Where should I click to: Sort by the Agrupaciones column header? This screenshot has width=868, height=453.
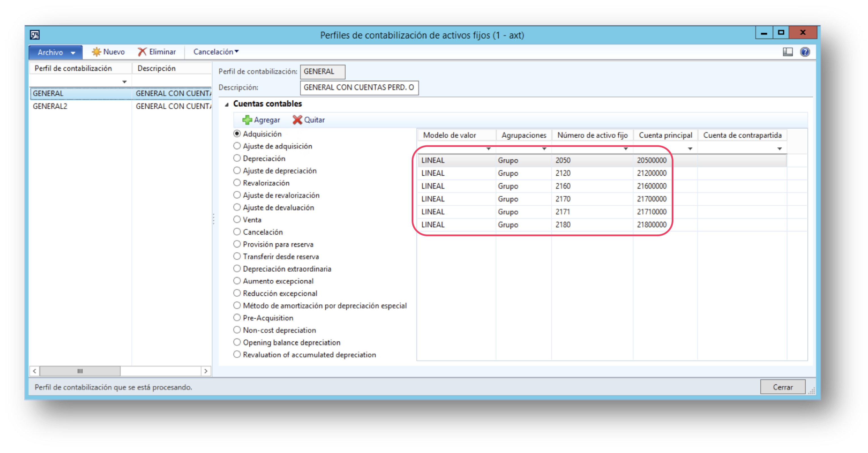coord(524,135)
